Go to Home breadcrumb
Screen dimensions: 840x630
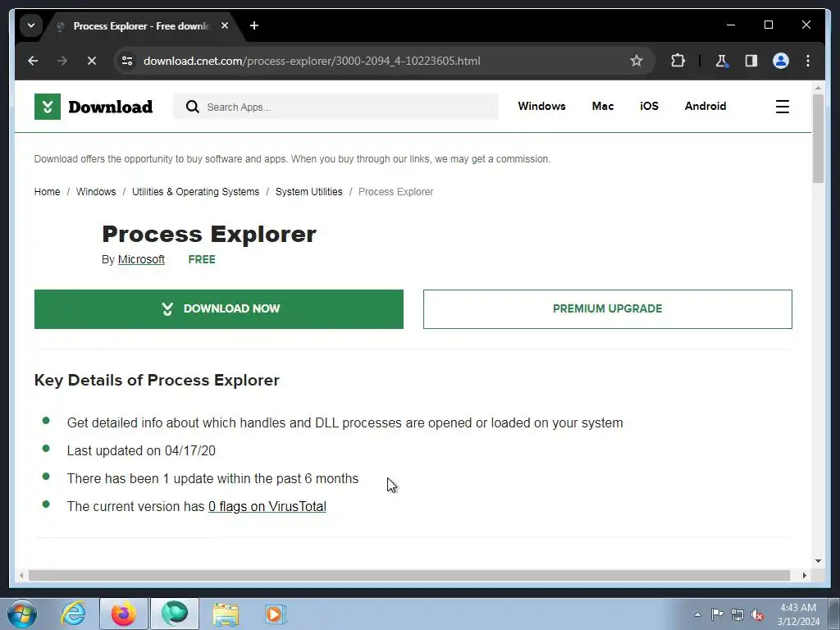point(47,192)
